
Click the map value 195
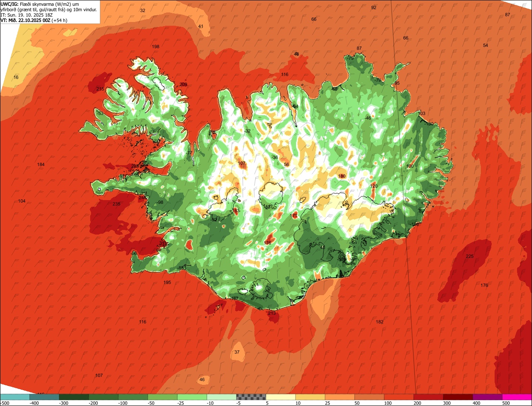167,282
